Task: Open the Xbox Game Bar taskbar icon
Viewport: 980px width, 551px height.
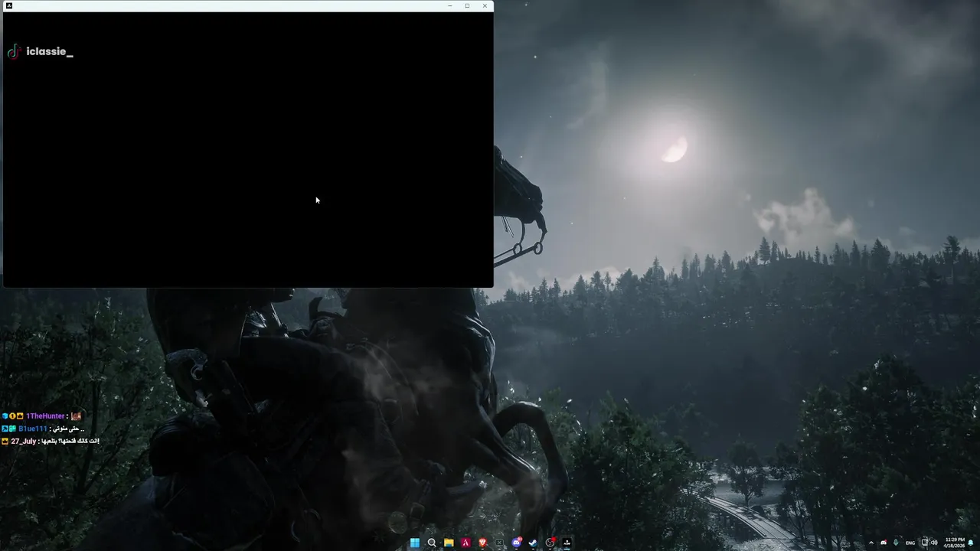Action: [499, 543]
